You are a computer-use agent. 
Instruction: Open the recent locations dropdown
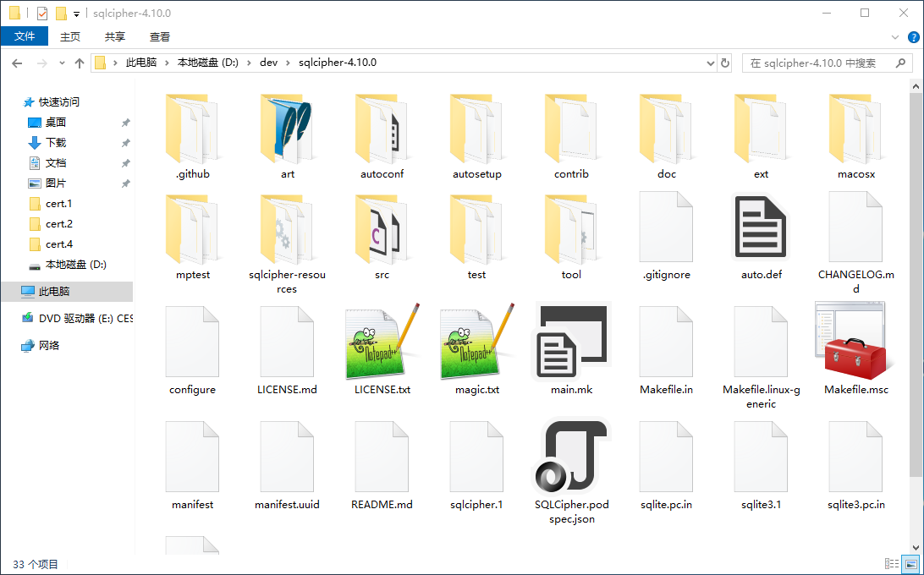(62, 63)
